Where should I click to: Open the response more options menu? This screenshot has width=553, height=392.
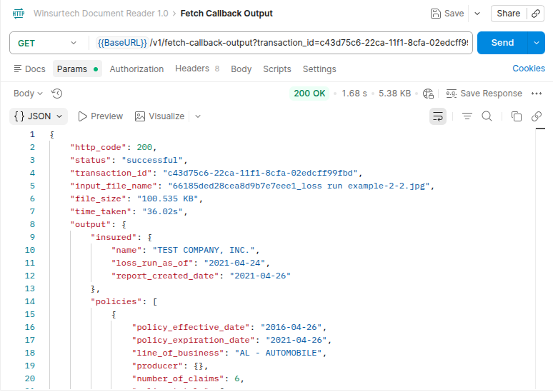coord(537,94)
